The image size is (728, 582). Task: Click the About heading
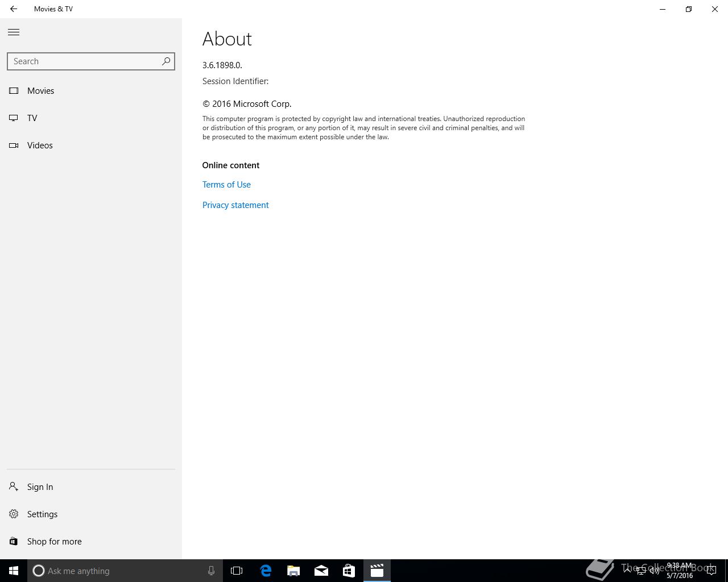(x=227, y=39)
